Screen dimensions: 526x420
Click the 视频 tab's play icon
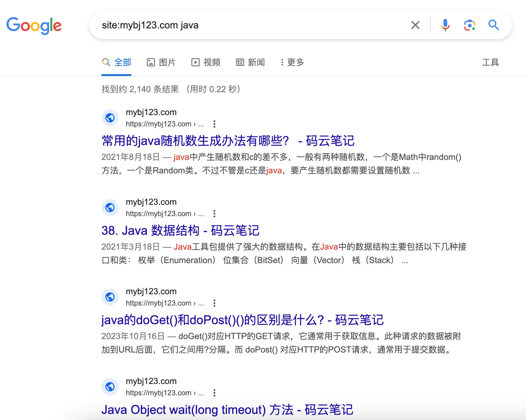coord(196,62)
